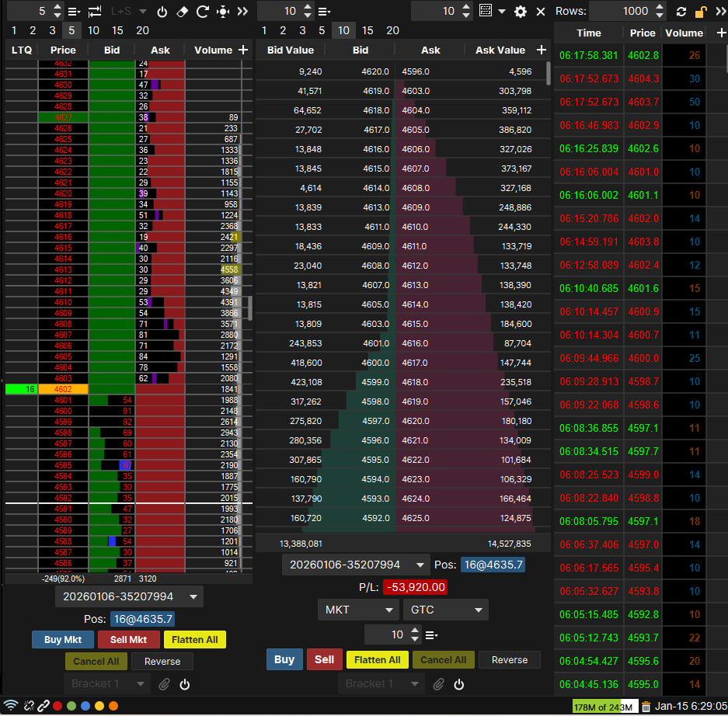Viewport: 728px width, 716px height.
Task: Click the Buy Mkt button
Action: 63,639
